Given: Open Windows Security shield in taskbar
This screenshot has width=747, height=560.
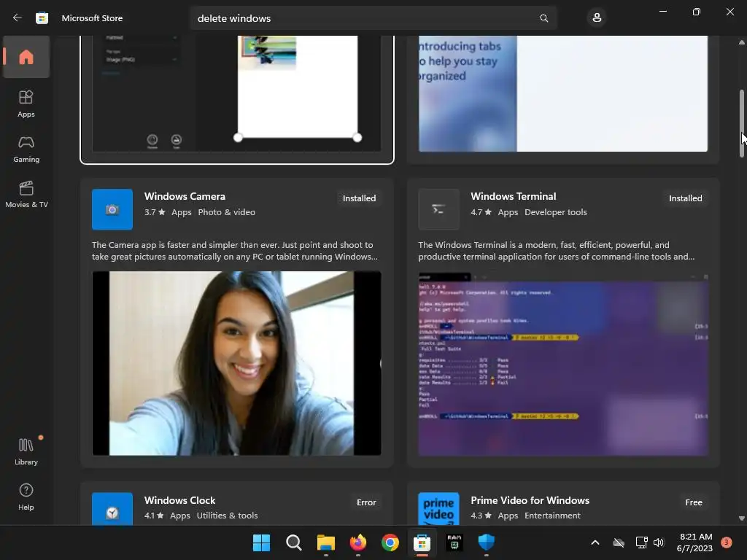Looking at the screenshot, I should [x=487, y=542].
